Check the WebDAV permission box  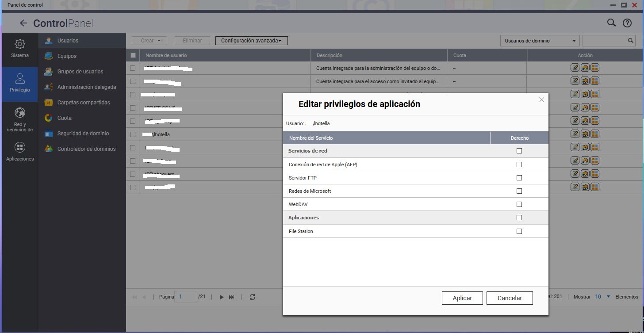519,204
